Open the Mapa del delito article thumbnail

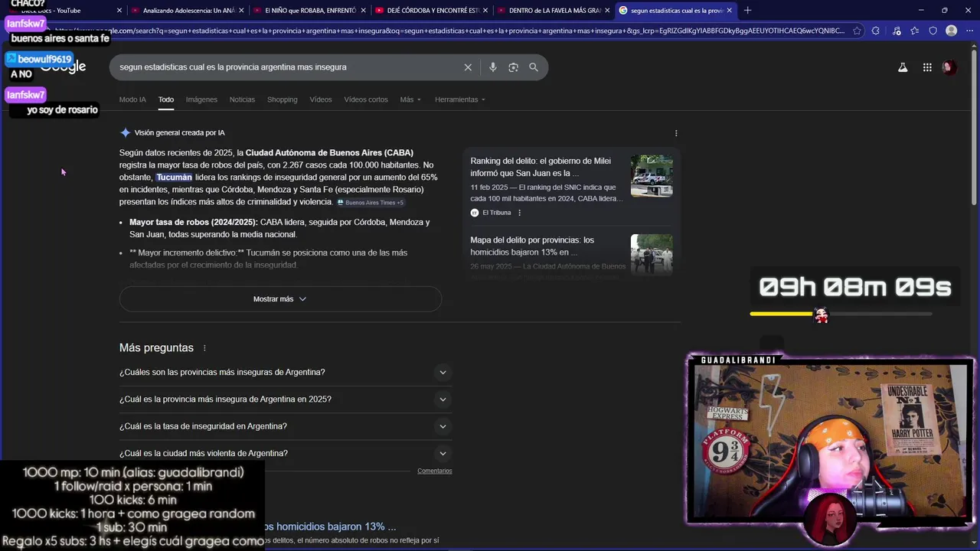click(652, 254)
